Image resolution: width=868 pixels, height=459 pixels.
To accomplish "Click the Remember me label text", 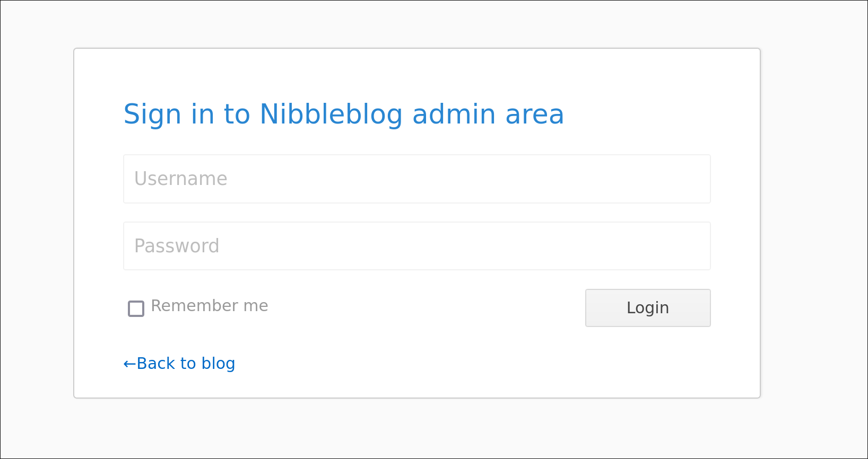I will point(209,306).
